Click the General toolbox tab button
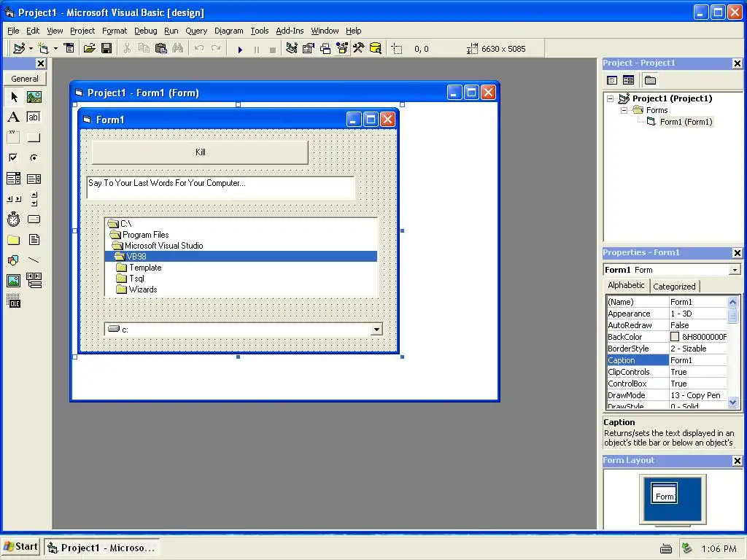This screenshot has width=747, height=560. point(25,79)
